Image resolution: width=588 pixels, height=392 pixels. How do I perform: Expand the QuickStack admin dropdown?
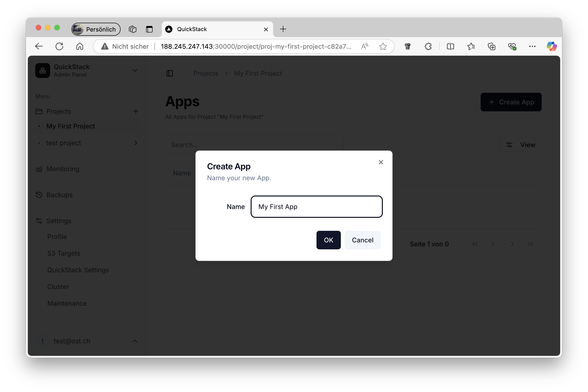coord(135,70)
